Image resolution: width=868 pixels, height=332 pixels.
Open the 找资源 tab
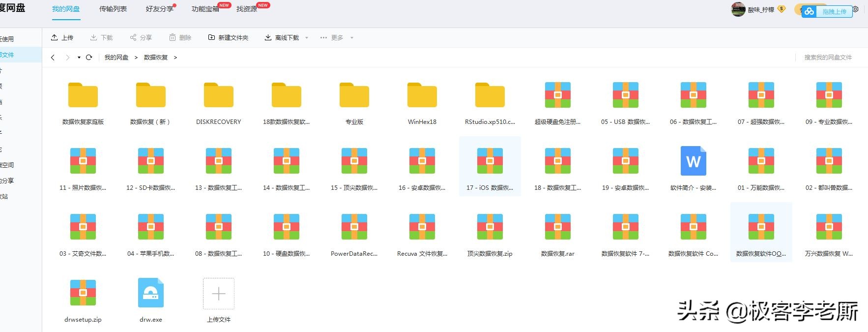coord(247,9)
